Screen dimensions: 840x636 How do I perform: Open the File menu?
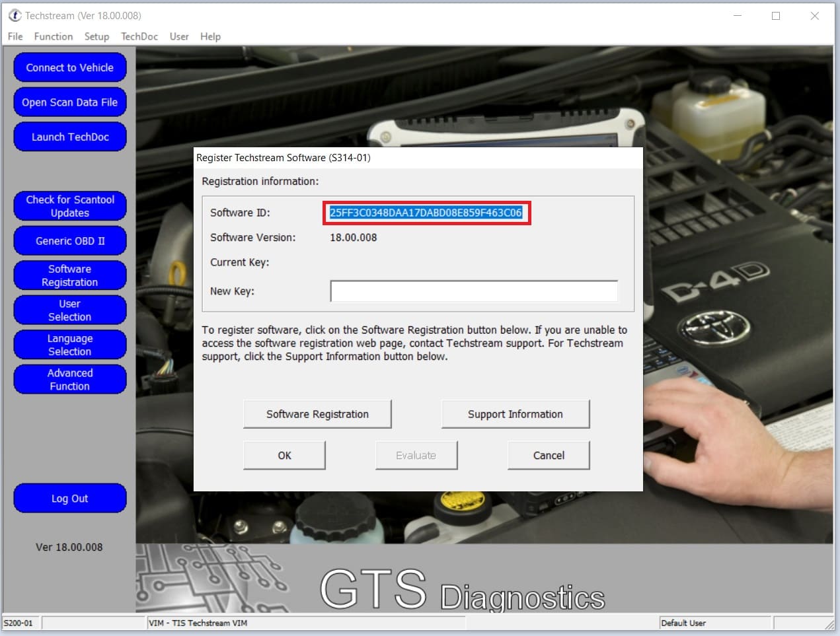click(15, 36)
